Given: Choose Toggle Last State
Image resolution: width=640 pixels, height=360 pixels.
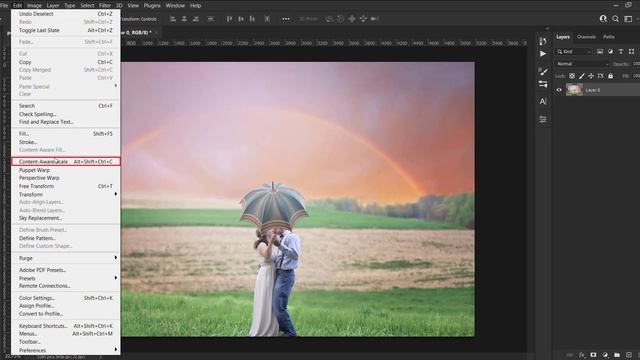Looking at the screenshot, I should (x=65, y=30).
